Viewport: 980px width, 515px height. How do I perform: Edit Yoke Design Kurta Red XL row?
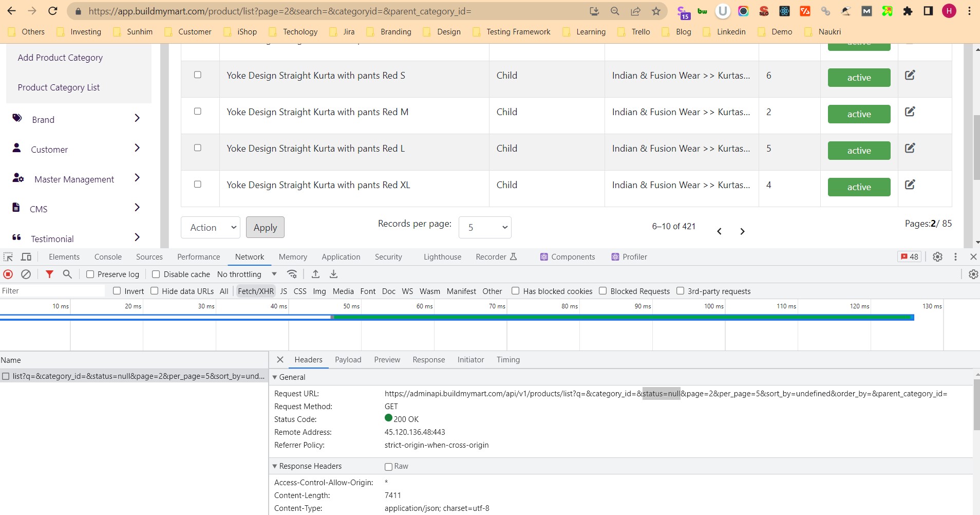point(910,185)
